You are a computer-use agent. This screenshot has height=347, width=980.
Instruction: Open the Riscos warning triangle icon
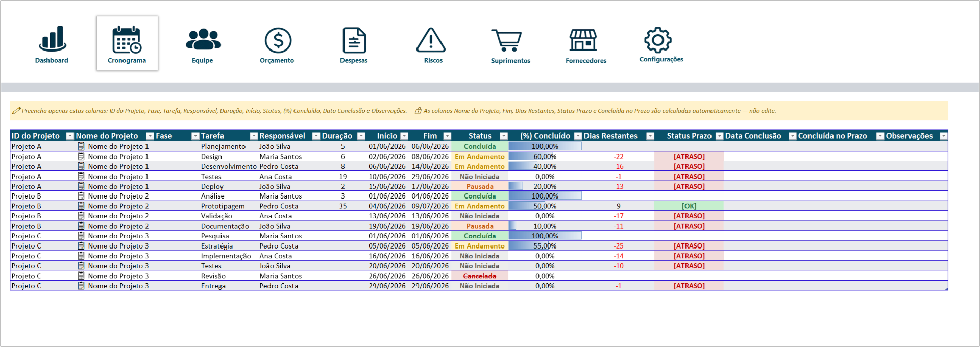point(431,40)
